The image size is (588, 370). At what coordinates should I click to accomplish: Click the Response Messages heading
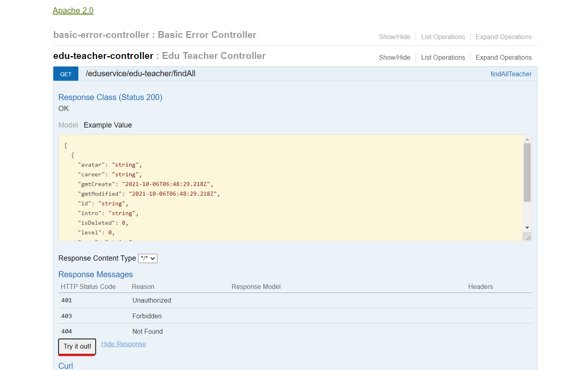point(96,274)
